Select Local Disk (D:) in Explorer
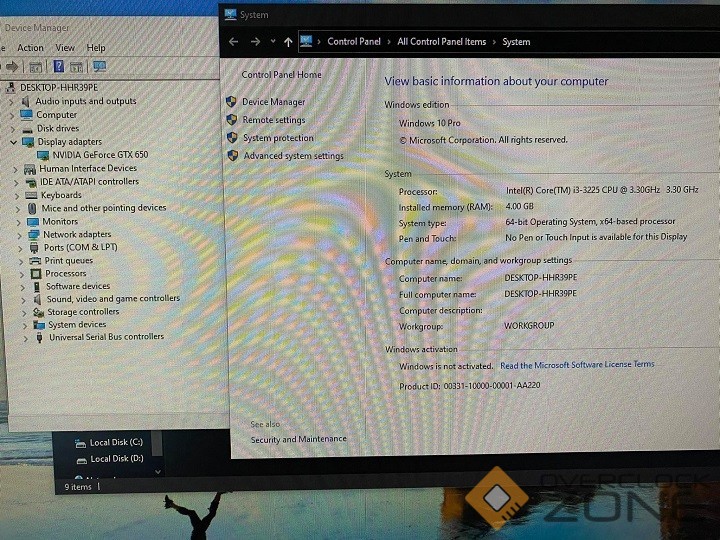Viewport: 720px width, 540px height. coord(117,458)
